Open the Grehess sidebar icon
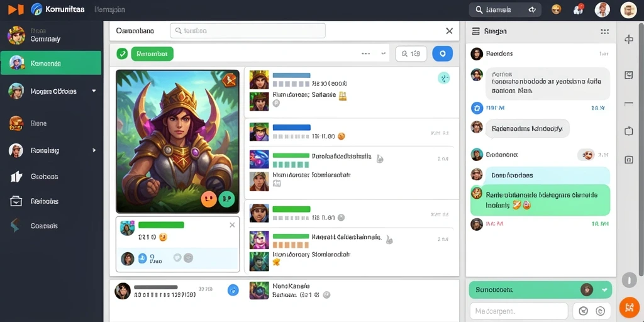644x322 pixels. tap(16, 177)
